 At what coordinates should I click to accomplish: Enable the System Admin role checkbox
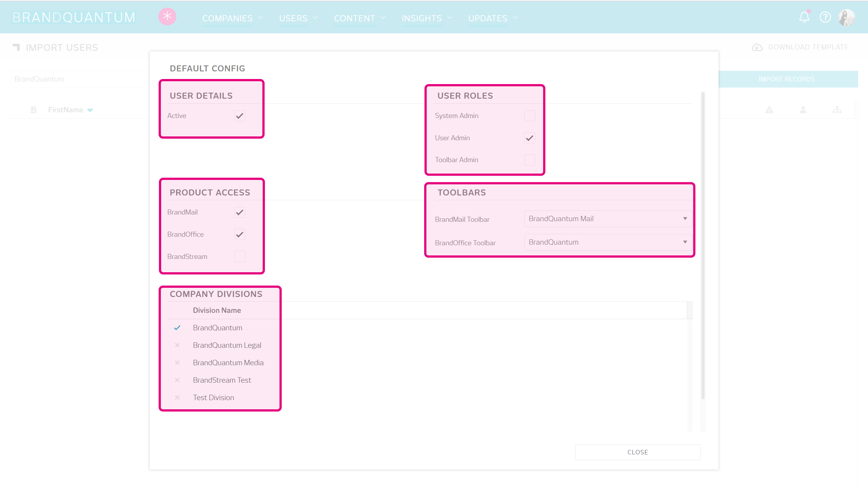tap(529, 115)
